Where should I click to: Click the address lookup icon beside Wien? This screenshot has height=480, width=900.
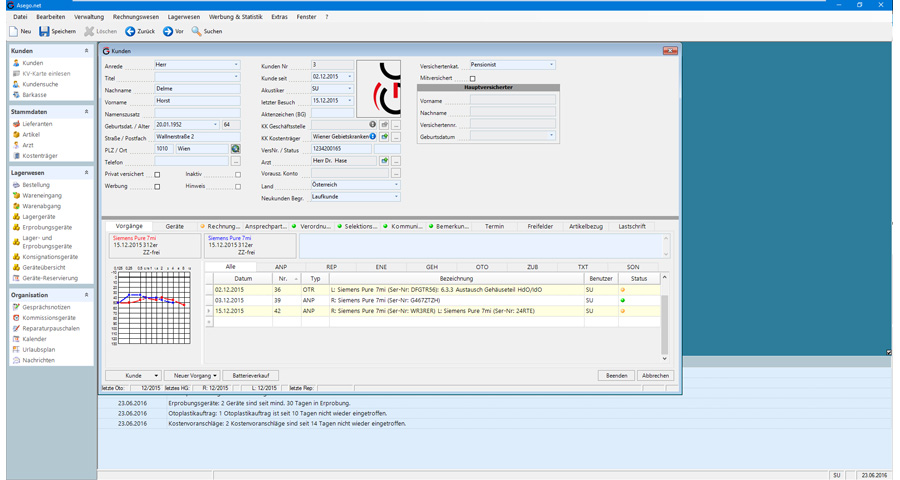click(235, 149)
